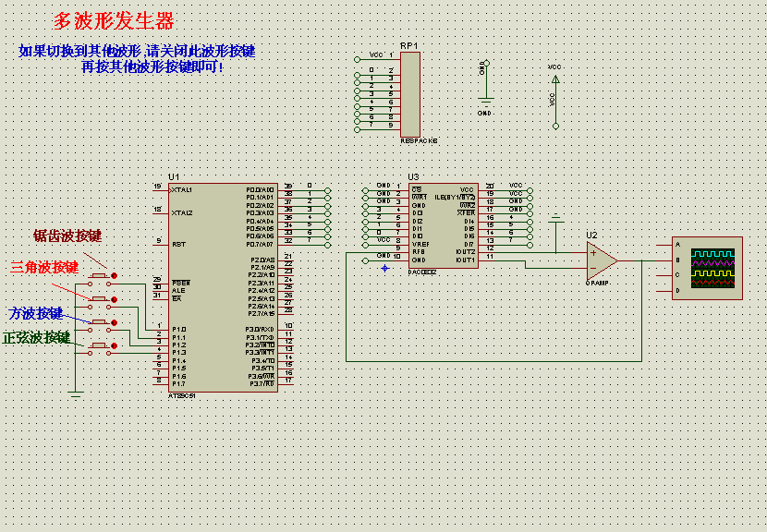Click the oscilloscope waveform display
This screenshot has height=532, width=767.
(712, 268)
